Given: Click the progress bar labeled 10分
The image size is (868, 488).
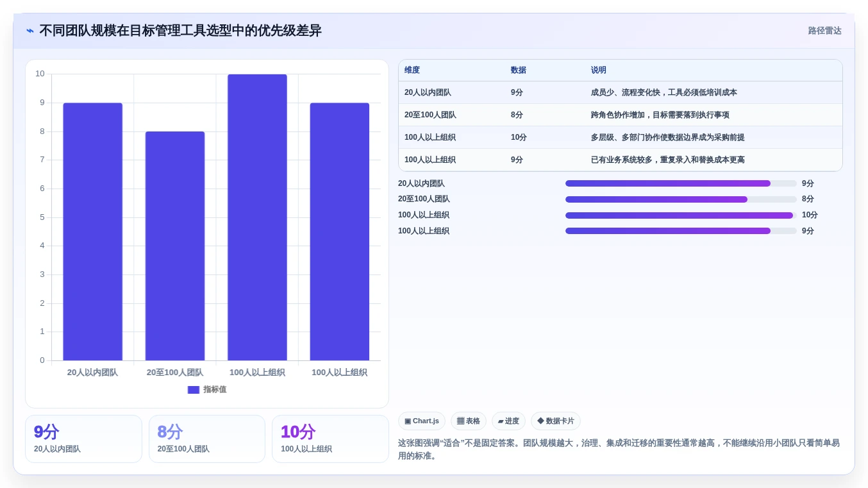Looking at the screenshot, I should [681, 215].
